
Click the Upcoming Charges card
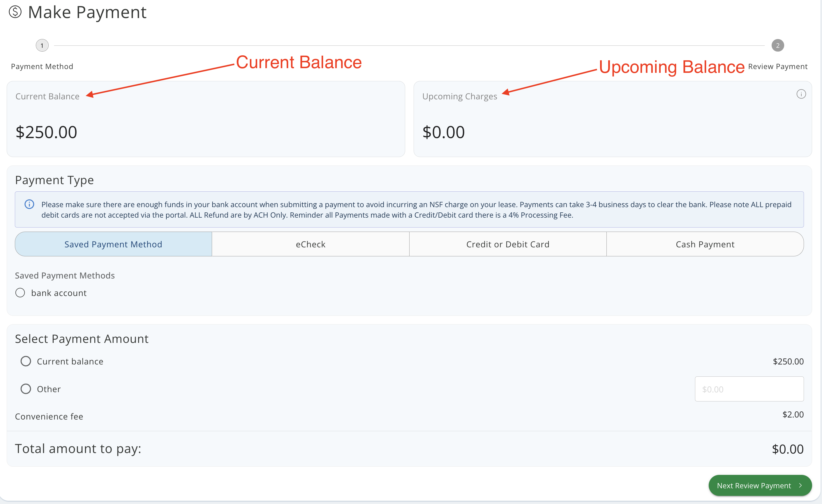click(612, 119)
